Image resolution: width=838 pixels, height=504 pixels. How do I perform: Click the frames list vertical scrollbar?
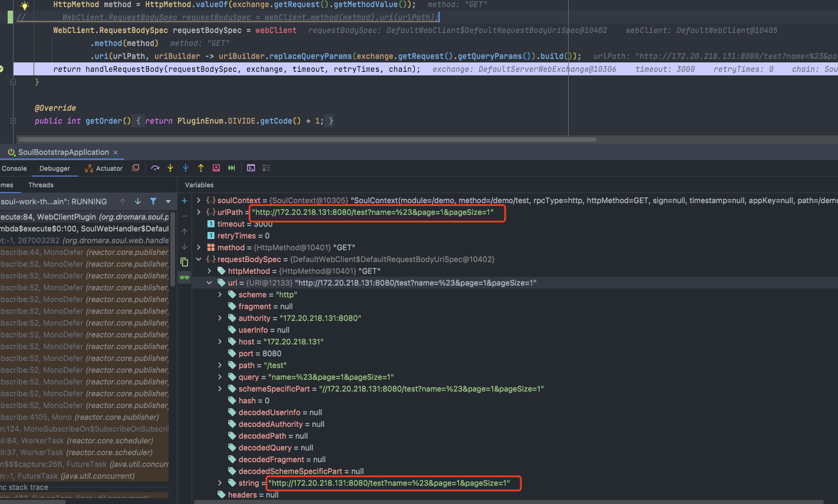[x=173, y=248]
